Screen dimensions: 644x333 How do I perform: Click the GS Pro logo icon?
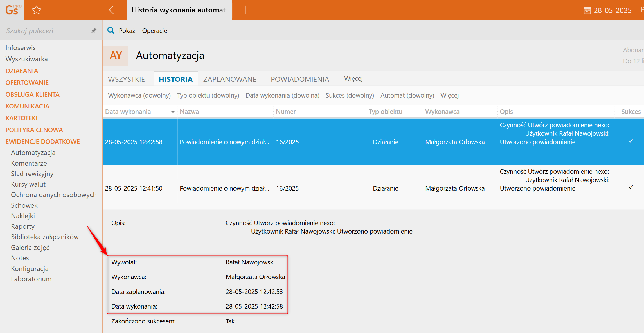click(x=12, y=10)
